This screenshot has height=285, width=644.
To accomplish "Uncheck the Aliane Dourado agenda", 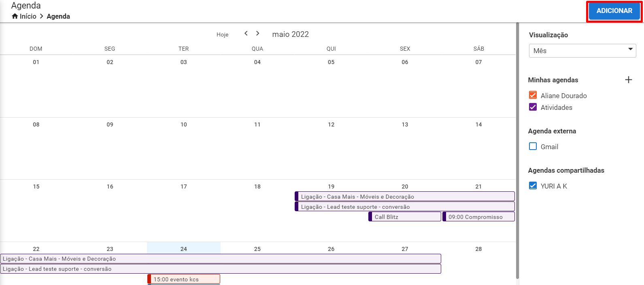I will pos(533,95).
